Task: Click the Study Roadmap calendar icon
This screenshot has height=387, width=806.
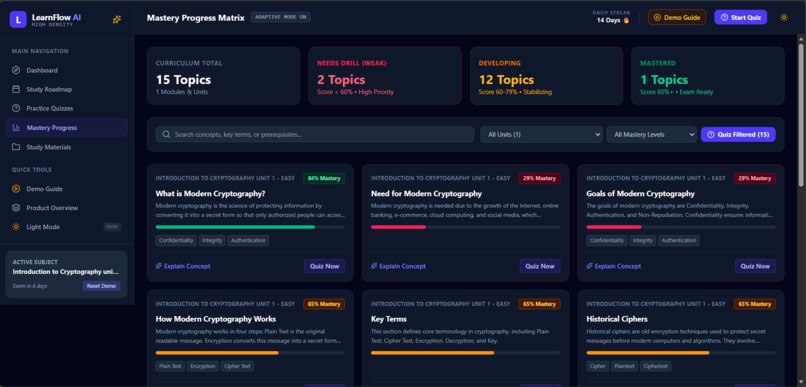Action: point(16,89)
